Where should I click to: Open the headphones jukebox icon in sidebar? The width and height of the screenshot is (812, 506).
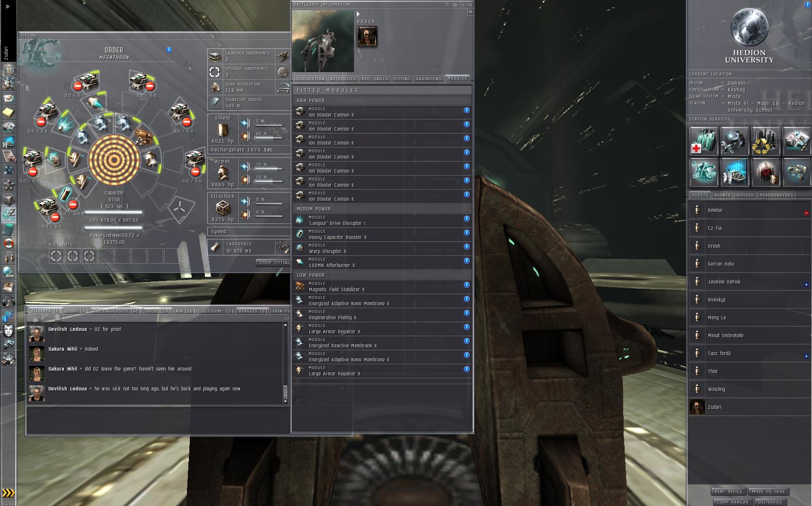[8, 301]
